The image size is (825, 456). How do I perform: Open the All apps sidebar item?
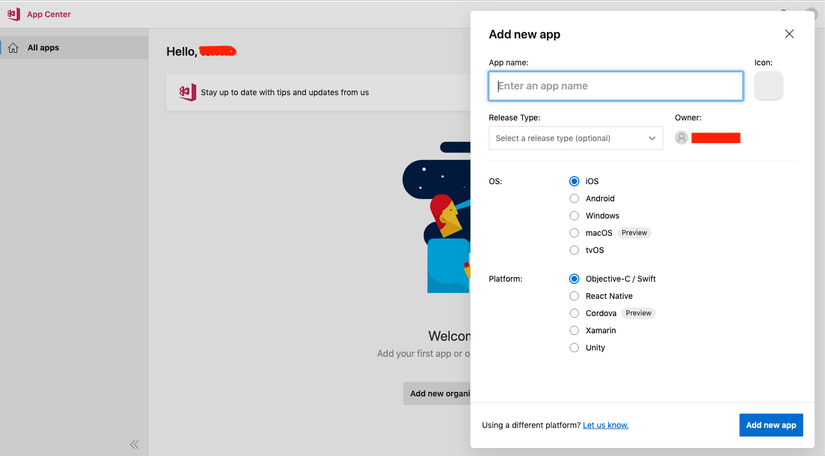tap(43, 48)
